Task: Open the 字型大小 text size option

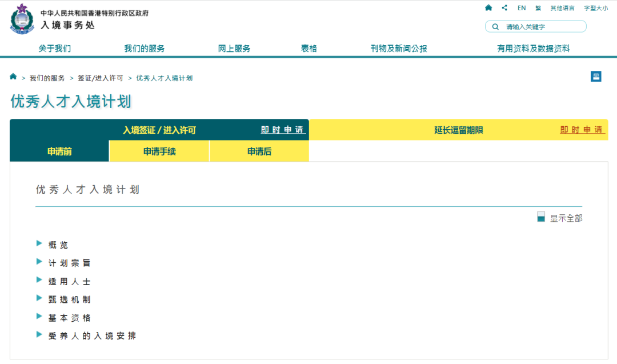Action: pos(596,8)
